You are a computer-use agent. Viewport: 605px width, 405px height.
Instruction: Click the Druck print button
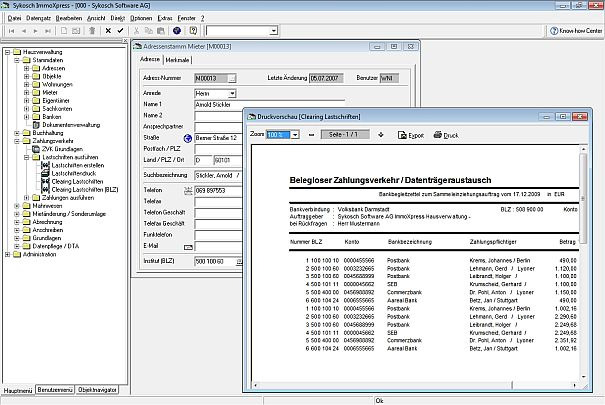tap(446, 135)
